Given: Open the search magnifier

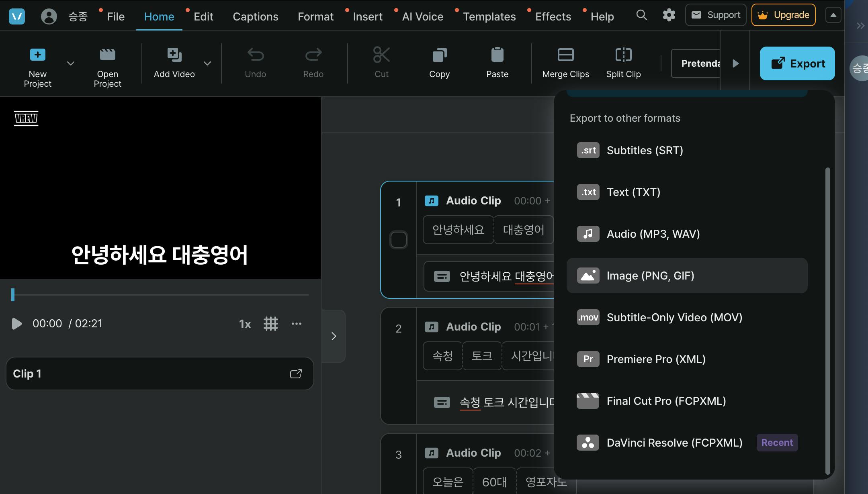Looking at the screenshot, I should 641,15.
